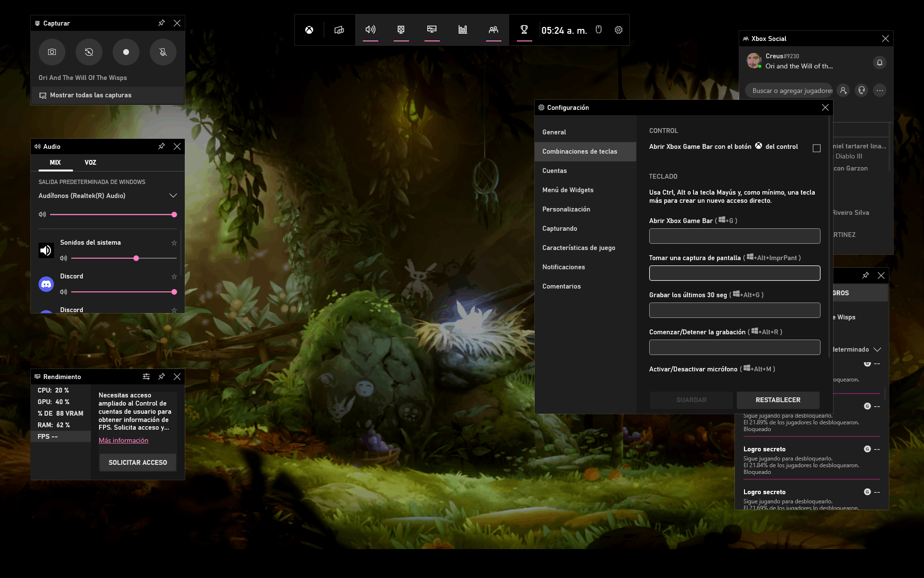
Task: Select the CPU: 20 % row in Rendimiento
Action: point(61,390)
